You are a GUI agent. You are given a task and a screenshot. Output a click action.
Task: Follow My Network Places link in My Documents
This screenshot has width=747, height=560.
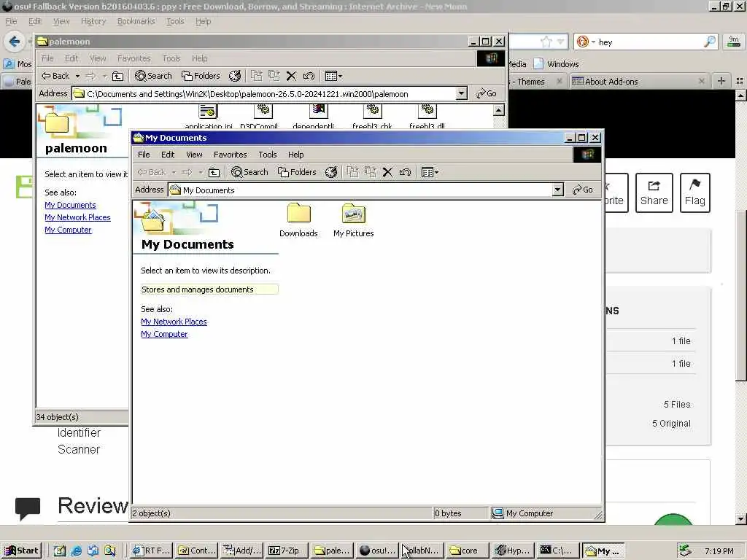(174, 322)
